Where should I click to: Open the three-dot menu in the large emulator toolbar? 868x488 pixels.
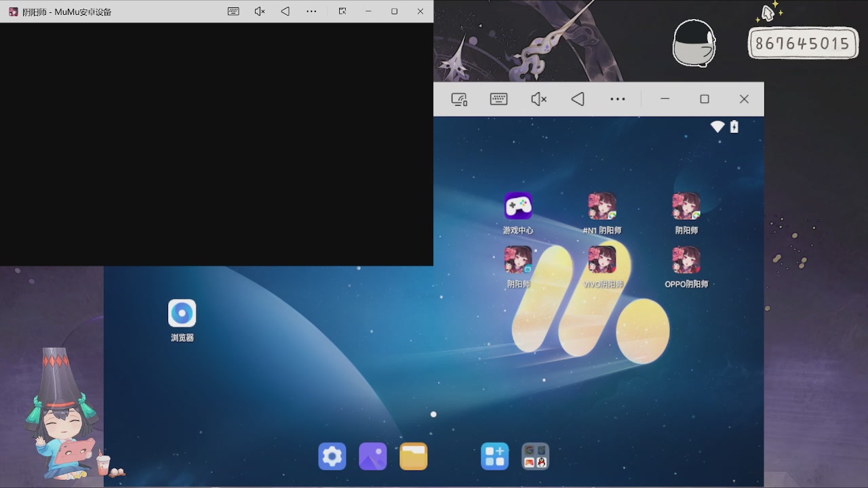tap(617, 99)
